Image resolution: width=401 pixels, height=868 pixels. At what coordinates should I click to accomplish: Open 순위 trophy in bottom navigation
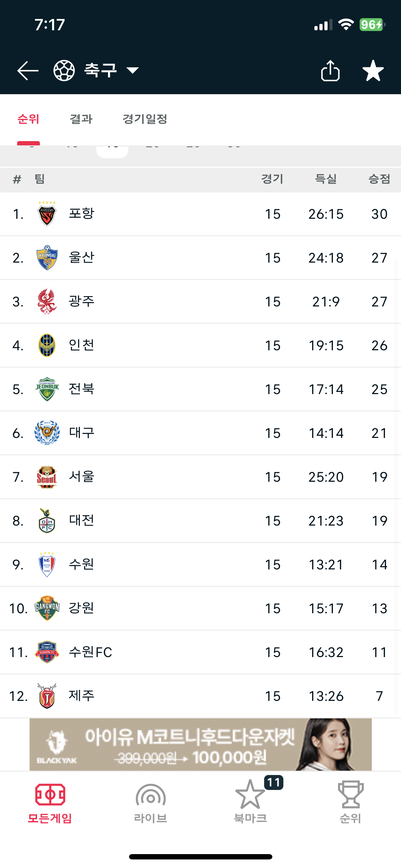pyautogui.click(x=351, y=804)
